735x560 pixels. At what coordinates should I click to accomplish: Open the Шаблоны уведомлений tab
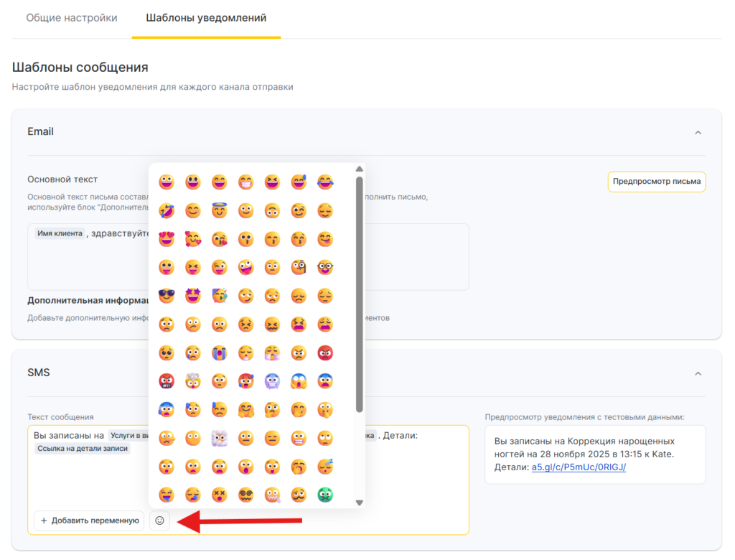(x=206, y=18)
